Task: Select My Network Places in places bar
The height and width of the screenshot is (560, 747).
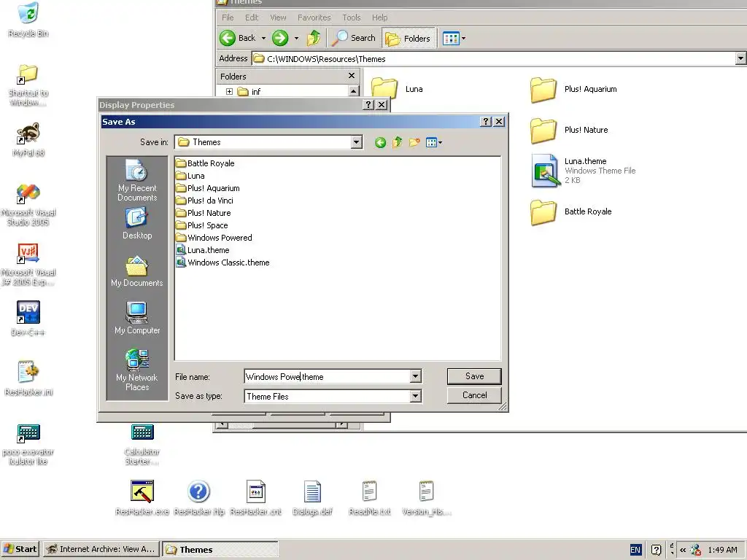Action: [136, 370]
